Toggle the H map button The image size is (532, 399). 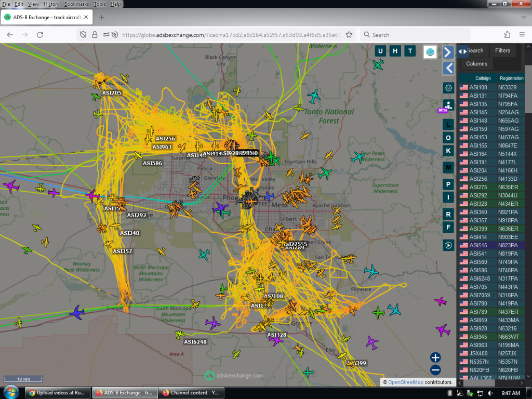point(395,51)
